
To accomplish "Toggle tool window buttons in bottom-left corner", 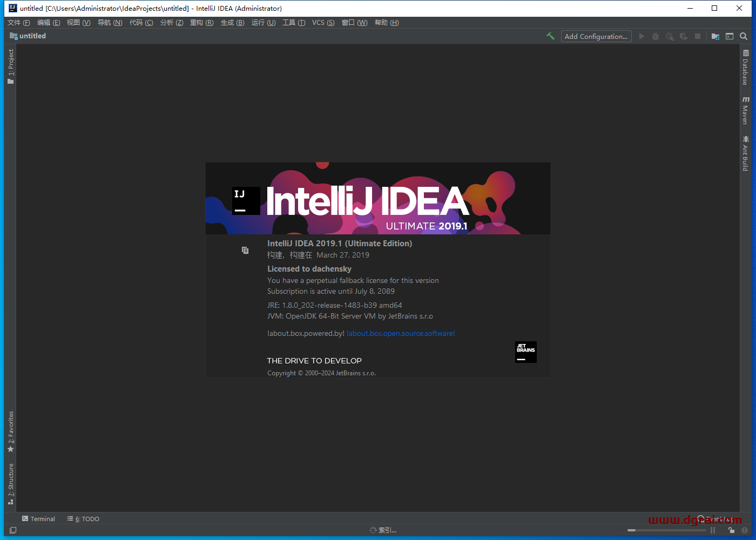I will pyautogui.click(x=13, y=530).
